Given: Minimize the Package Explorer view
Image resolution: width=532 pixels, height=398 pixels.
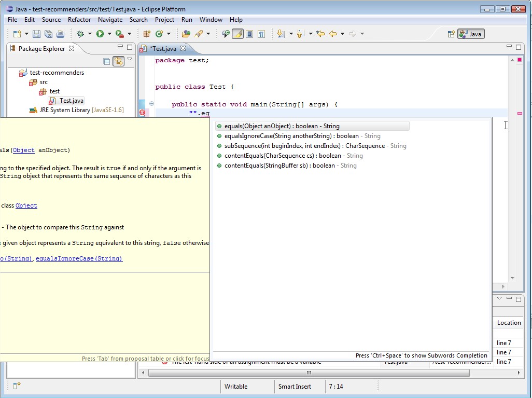Looking at the screenshot, I should (120, 46).
